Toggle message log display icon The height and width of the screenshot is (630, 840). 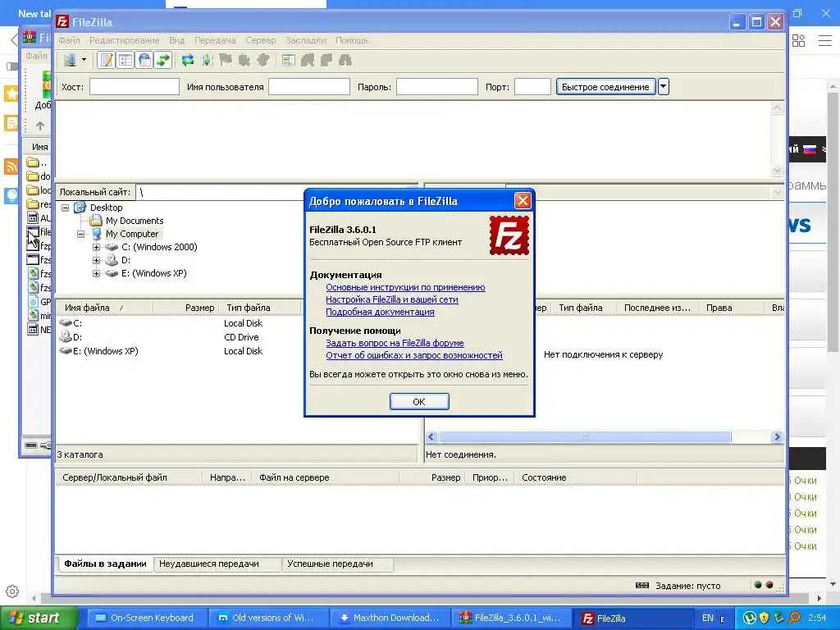coord(107,60)
